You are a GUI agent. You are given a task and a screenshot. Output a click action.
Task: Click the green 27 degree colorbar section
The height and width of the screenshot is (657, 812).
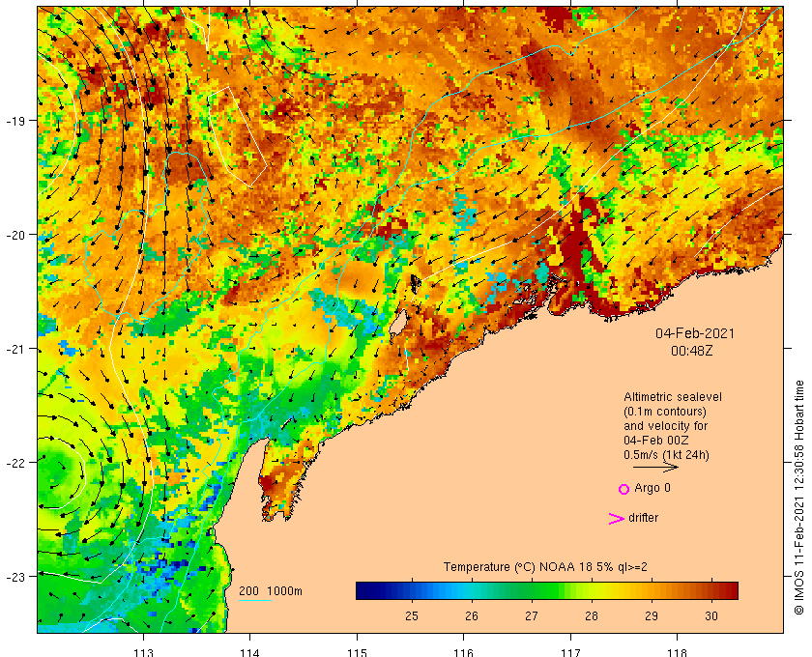click(532, 590)
